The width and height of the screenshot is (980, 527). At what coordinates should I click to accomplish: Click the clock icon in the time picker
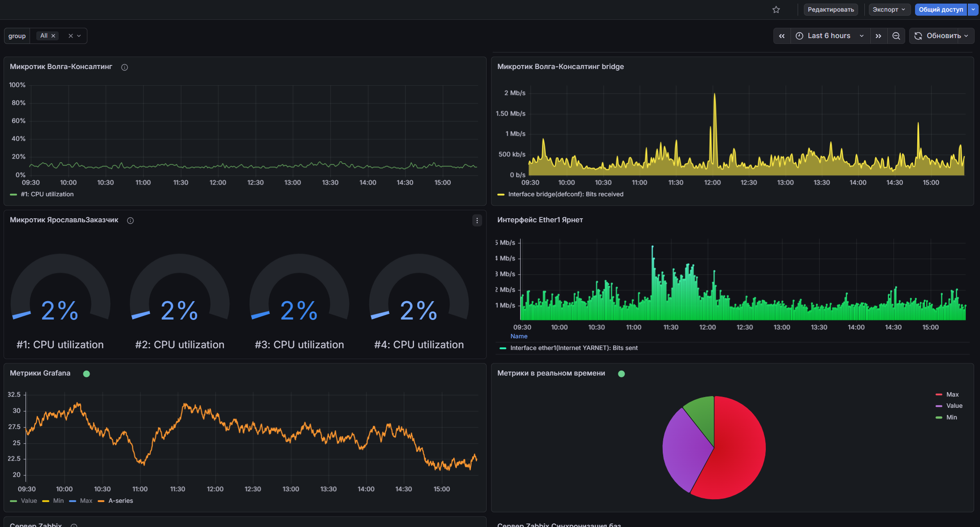(x=799, y=35)
